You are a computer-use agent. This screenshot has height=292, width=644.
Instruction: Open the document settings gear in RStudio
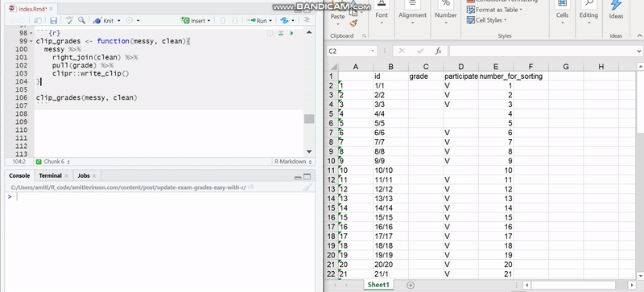[x=130, y=21]
